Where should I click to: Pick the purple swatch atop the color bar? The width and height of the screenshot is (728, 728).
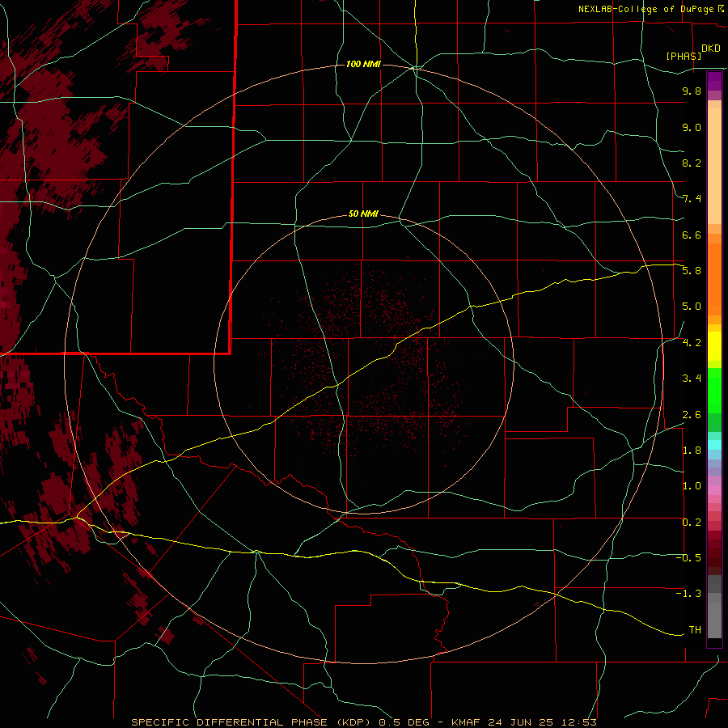coord(714,81)
